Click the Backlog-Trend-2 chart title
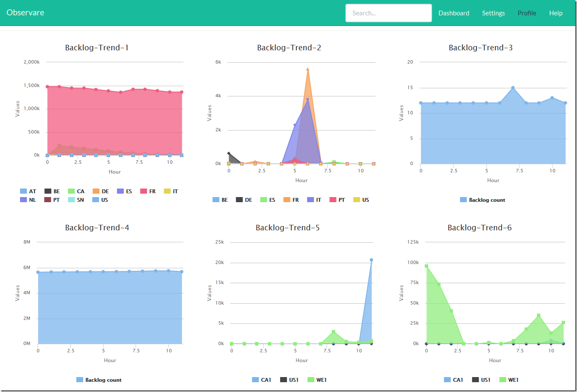The width and height of the screenshot is (577, 392). [x=289, y=48]
